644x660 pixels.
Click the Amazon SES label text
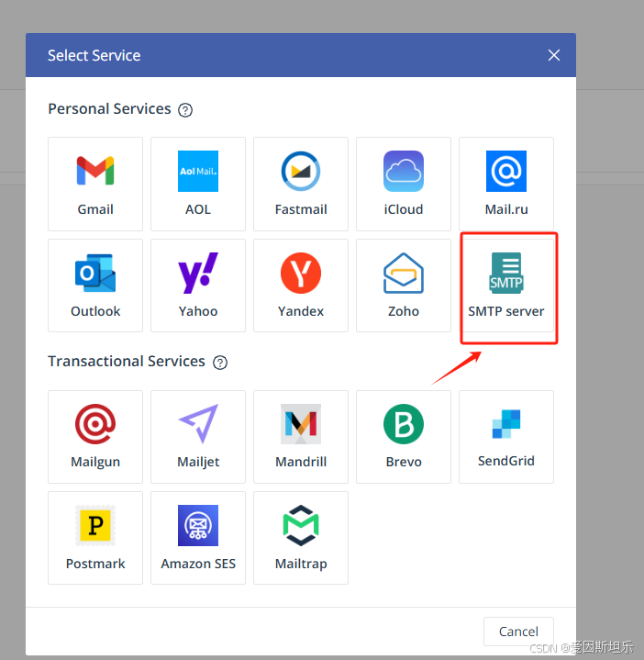coord(198,564)
